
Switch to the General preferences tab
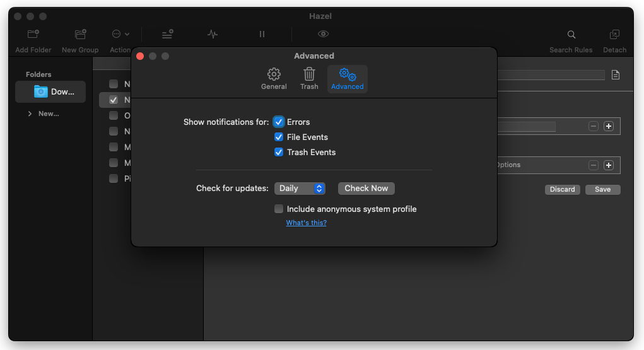(274, 79)
